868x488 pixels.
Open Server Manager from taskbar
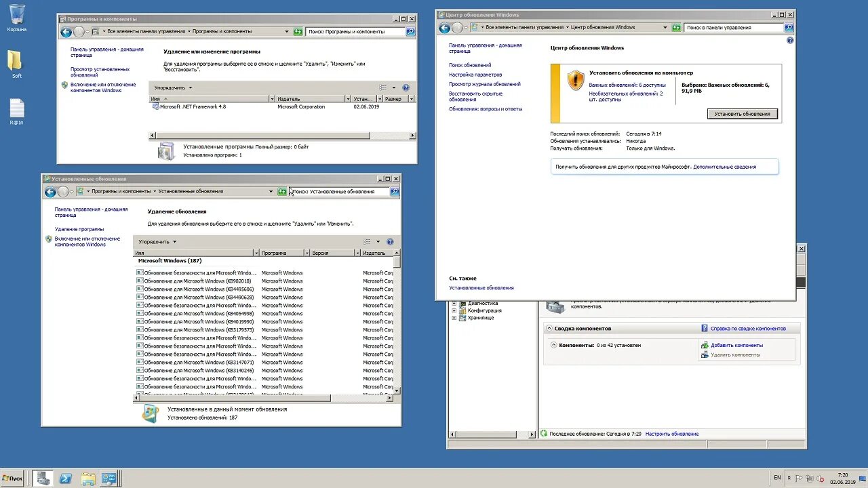[43, 478]
